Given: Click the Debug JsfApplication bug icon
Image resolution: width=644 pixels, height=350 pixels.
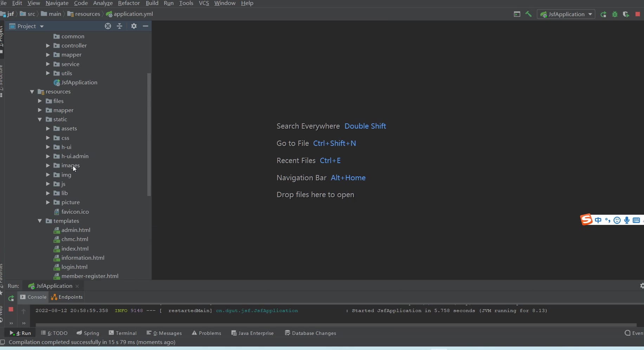Looking at the screenshot, I should 615,14.
